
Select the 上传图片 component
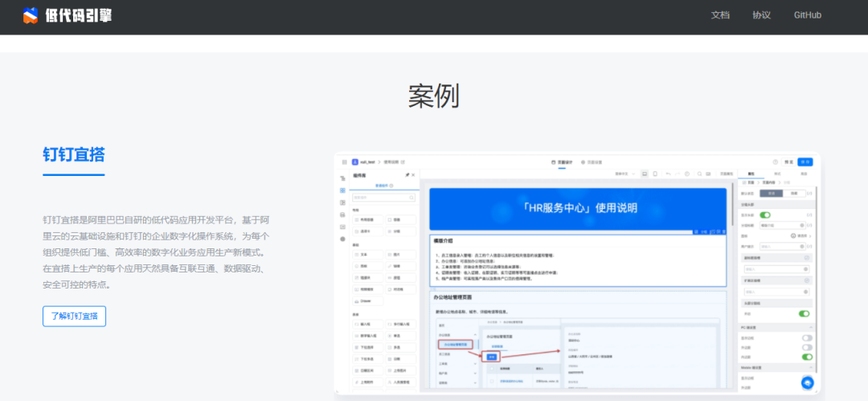click(401, 370)
